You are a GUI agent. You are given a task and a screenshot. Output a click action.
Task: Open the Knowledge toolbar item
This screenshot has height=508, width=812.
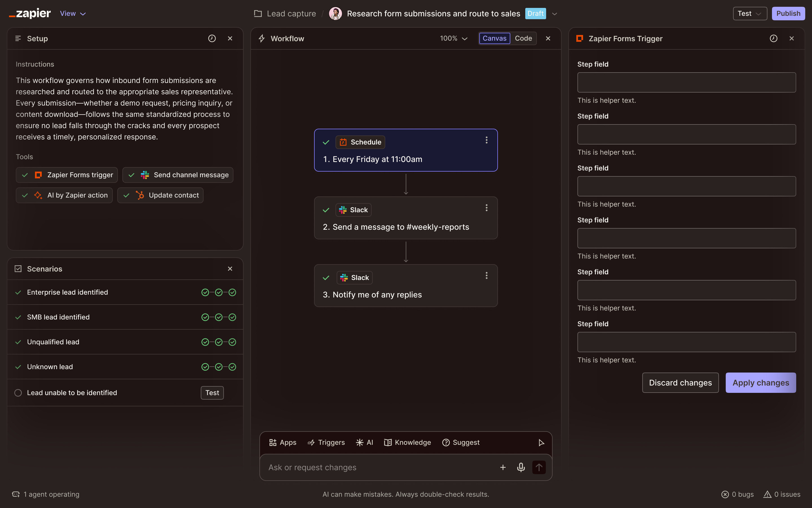(407, 443)
